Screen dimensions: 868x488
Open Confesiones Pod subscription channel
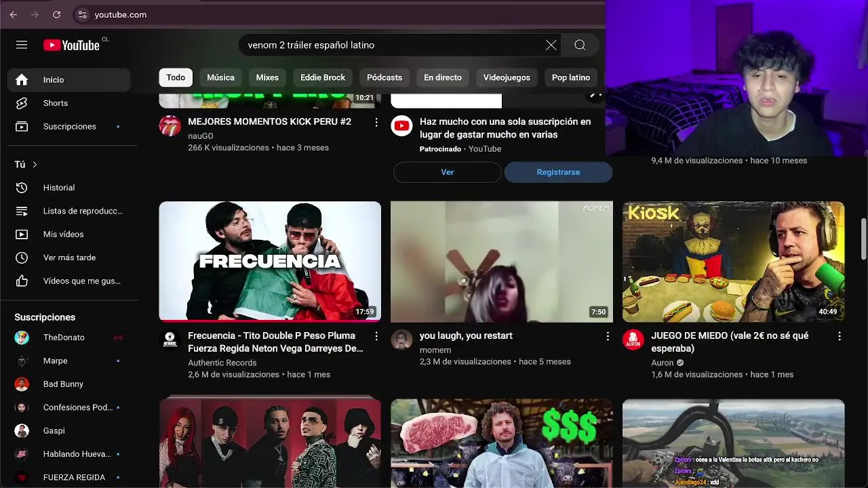click(68, 407)
